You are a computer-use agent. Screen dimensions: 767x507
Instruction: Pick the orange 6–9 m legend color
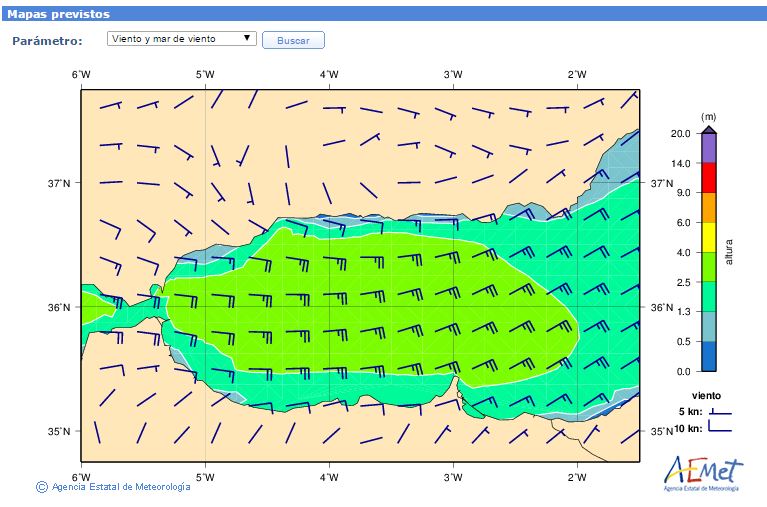pyautogui.click(x=708, y=207)
